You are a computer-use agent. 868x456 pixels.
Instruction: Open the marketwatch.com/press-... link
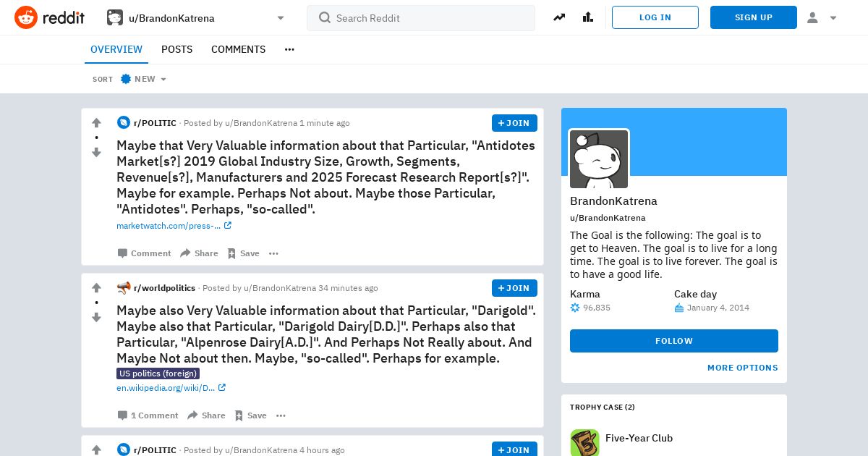(174, 226)
